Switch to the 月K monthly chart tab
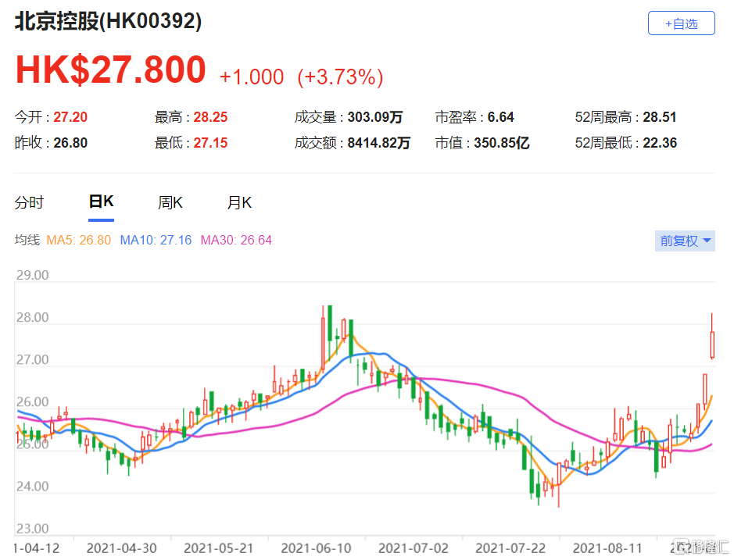Viewport: 734px width, 560px height. coord(239,203)
